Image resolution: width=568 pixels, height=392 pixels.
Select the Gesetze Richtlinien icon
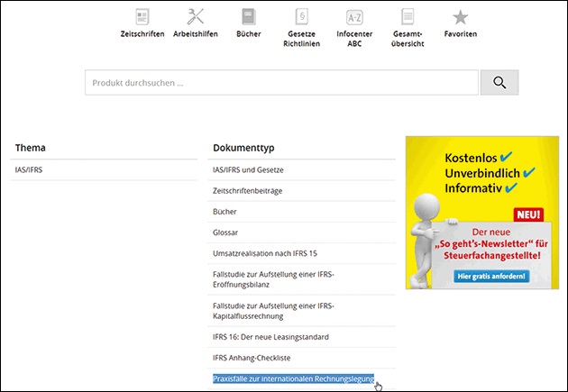301,17
